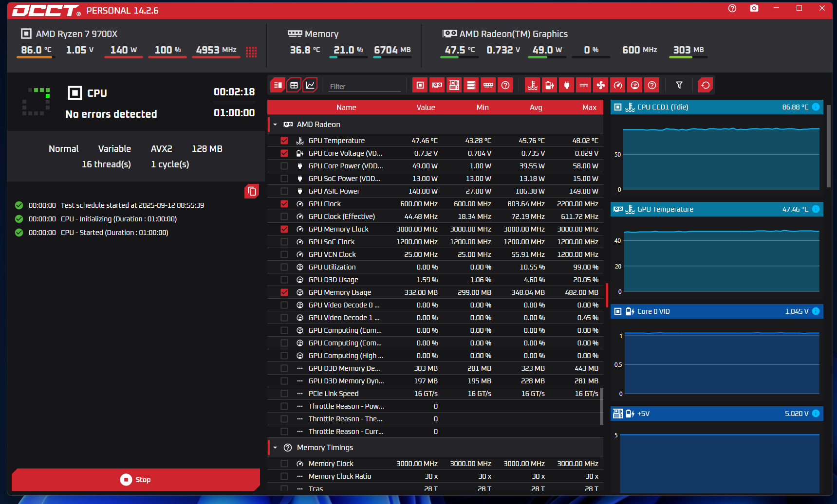Toggle the CPU sensors filter icon
837x504 pixels.
tap(420, 85)
